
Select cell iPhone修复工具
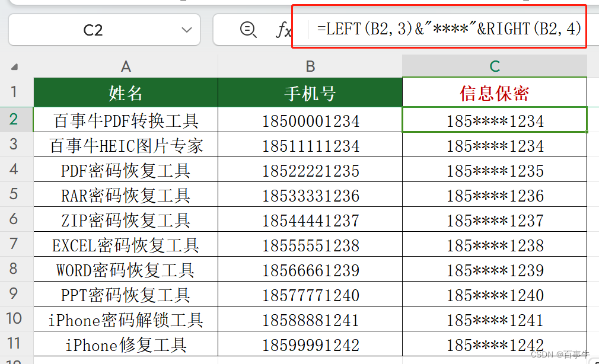pyautogui.click(x=126, y=343)
